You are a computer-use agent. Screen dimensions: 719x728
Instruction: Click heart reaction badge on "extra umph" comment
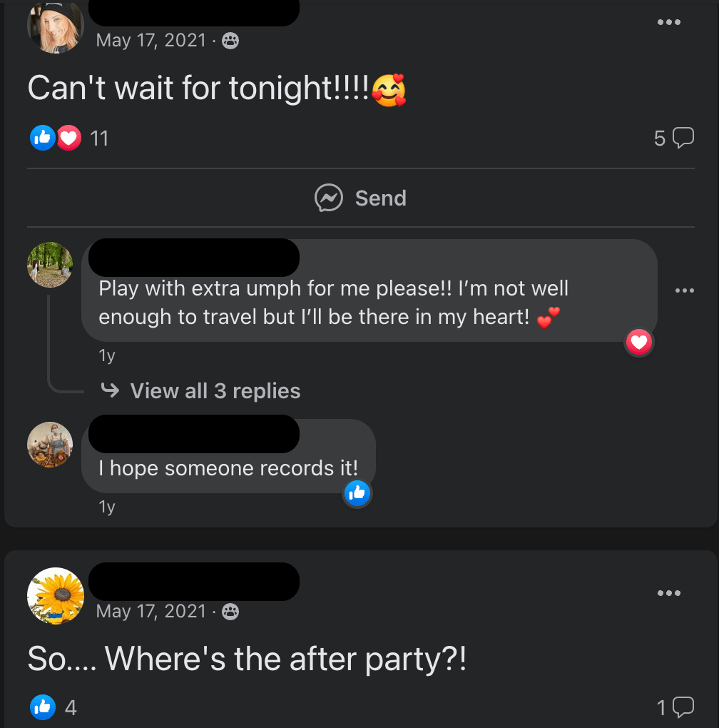(x=639, y=343)
